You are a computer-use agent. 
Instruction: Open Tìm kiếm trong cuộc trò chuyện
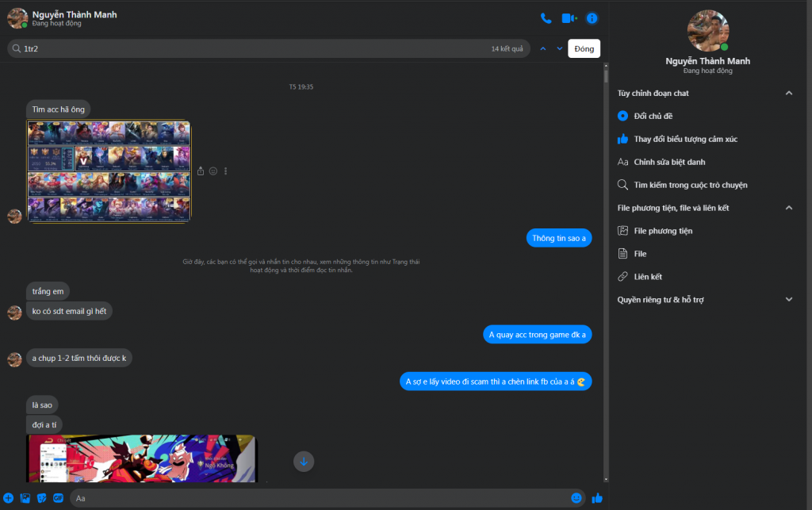click(x=690, y=185)
